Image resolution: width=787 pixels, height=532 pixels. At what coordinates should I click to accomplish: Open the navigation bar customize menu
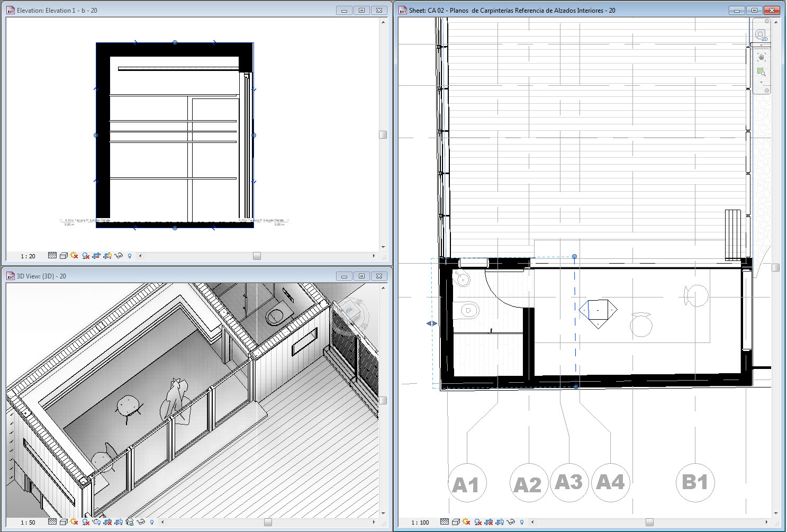[x=766, y=91]
